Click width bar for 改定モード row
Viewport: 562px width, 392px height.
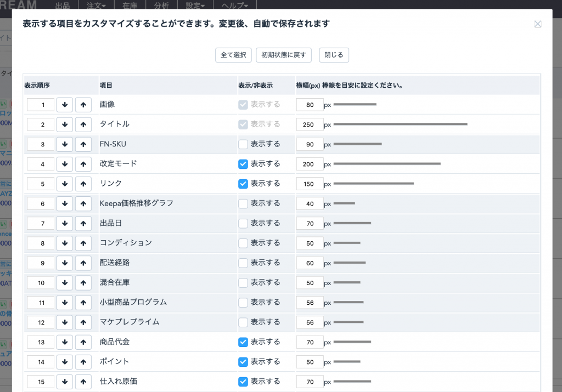387,163
